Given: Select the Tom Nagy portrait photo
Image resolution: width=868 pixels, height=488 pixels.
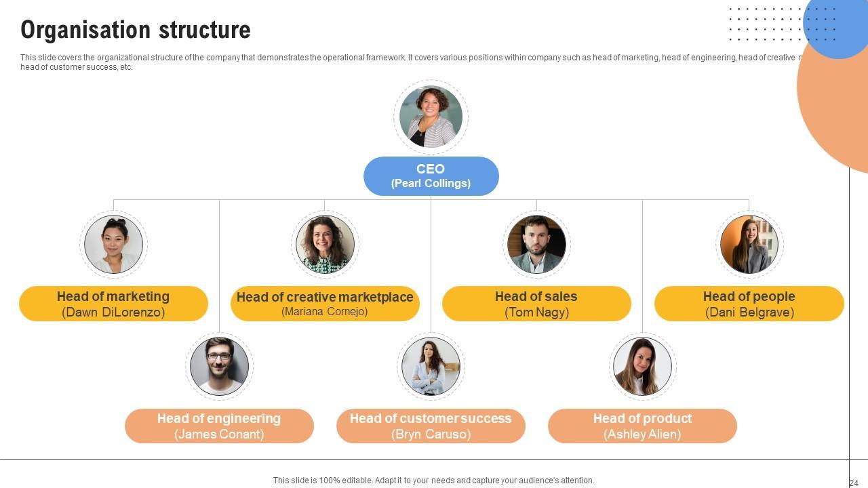Looking at the screenshot, I should pos(536,245).
